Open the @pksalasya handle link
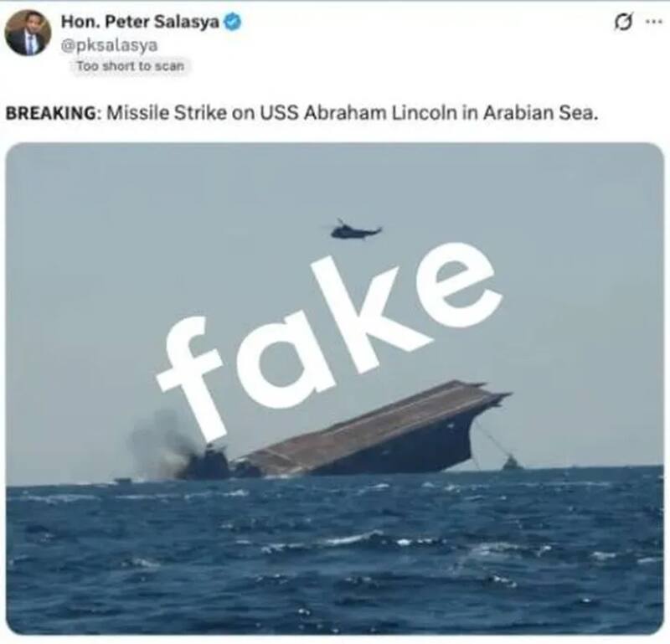The height and width of the screenshot is (644, 670). coord(110,44)
